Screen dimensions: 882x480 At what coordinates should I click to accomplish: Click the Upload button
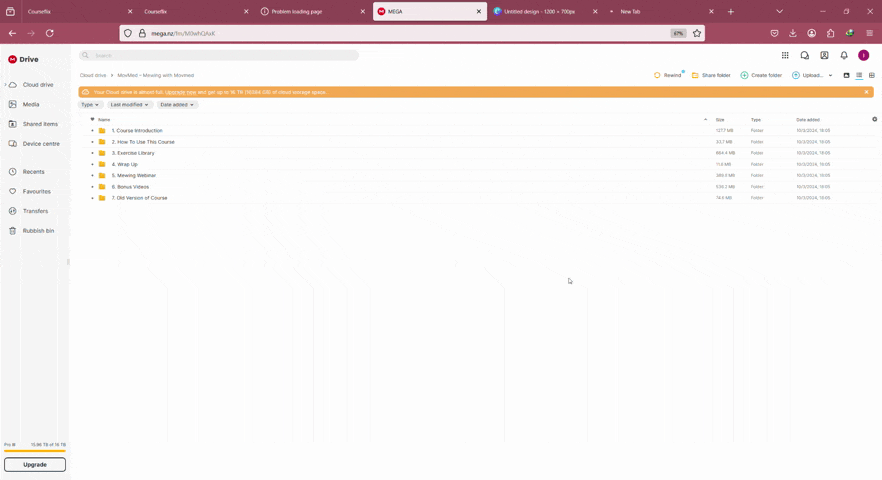tap(807, 75)
